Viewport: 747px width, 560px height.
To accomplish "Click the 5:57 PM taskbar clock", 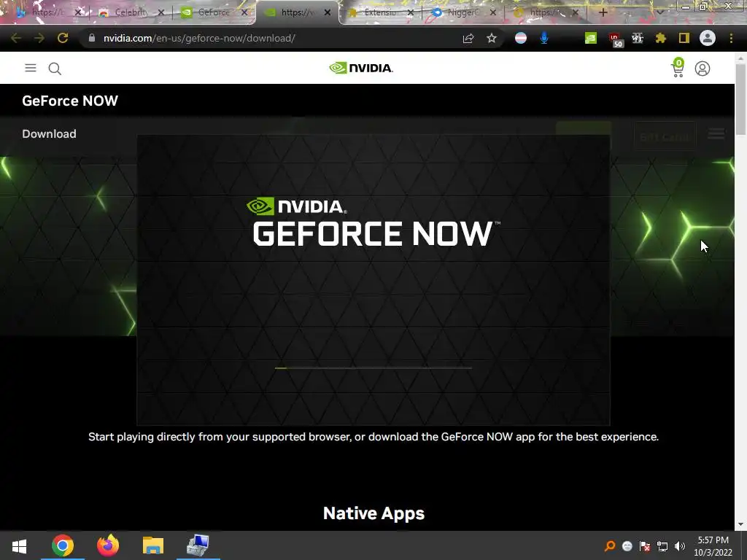I will tap(713, 546).
